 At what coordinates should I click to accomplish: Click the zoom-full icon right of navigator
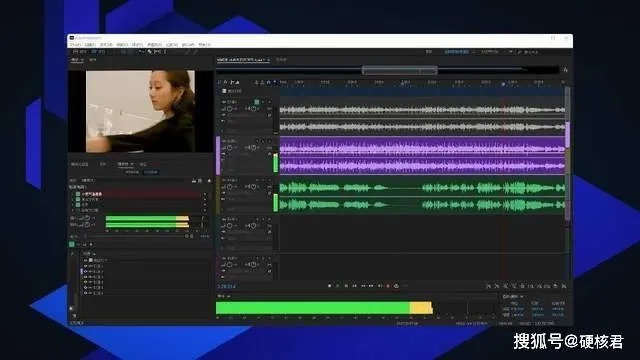(x=565, y=70)
